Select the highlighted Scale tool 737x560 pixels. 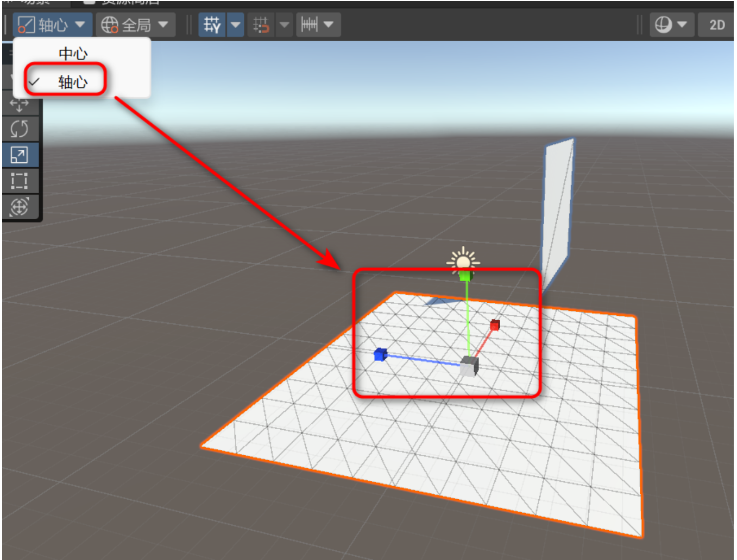pyautogui.click(x=20, y=155)
